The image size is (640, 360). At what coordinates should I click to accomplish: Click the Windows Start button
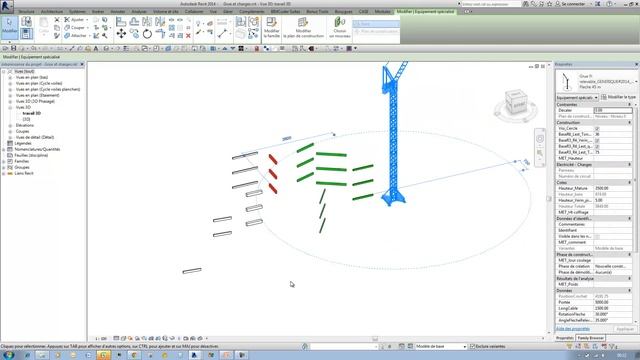(x=8, y=355)
